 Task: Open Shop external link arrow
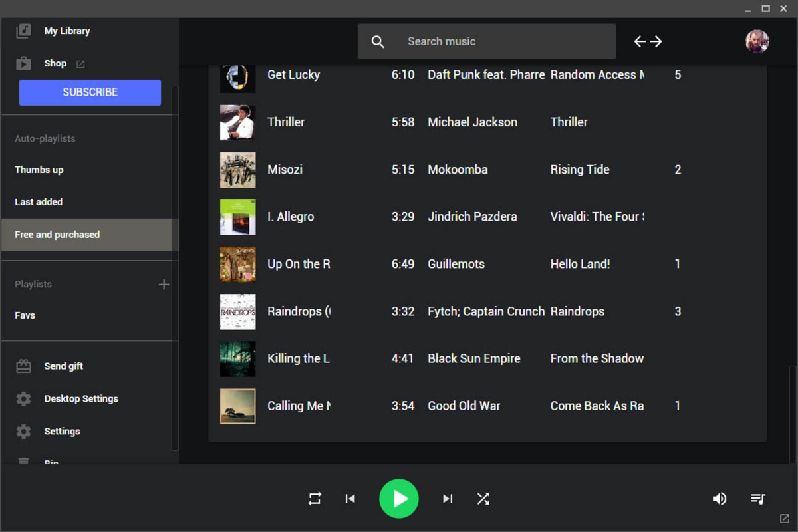[x=80, y=64]
